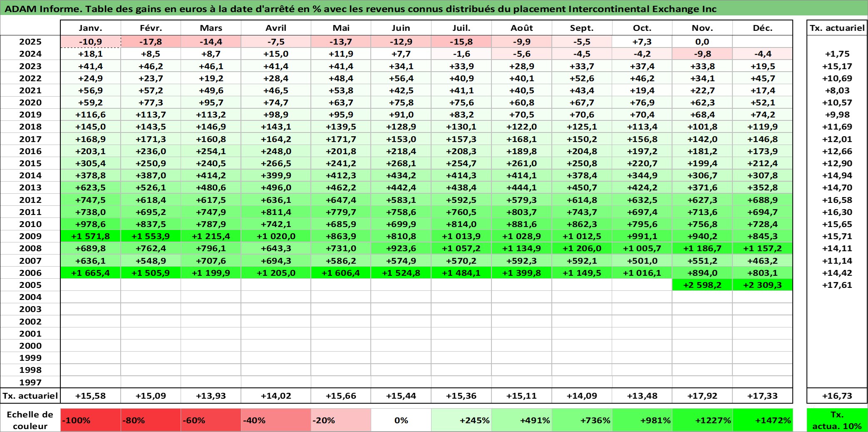Click the +1472% bright green scale swatch
This screenshot has height=432, width=868.
tap(762, 420)
